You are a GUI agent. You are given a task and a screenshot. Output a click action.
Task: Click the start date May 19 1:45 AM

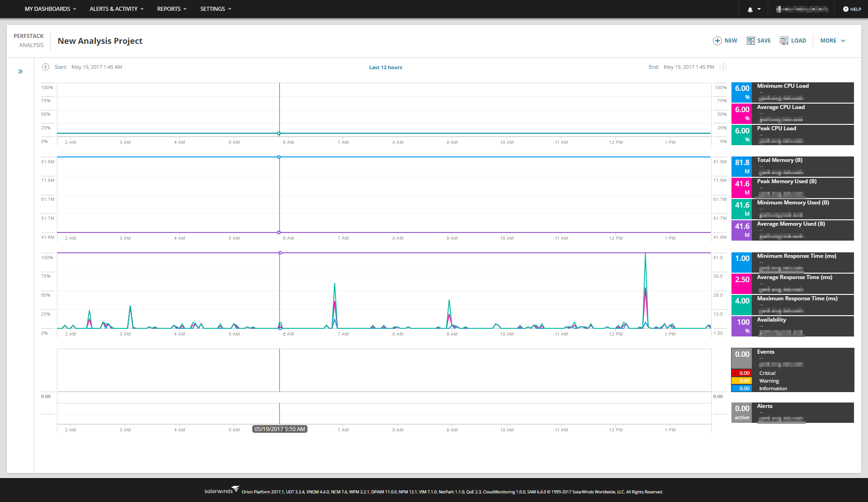click(97, 67)
